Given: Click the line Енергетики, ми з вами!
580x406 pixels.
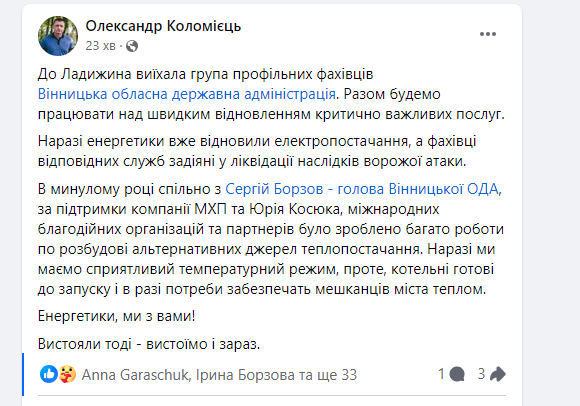Looking at the screenshot, I should pyautogui.click(x=117, y=316).
